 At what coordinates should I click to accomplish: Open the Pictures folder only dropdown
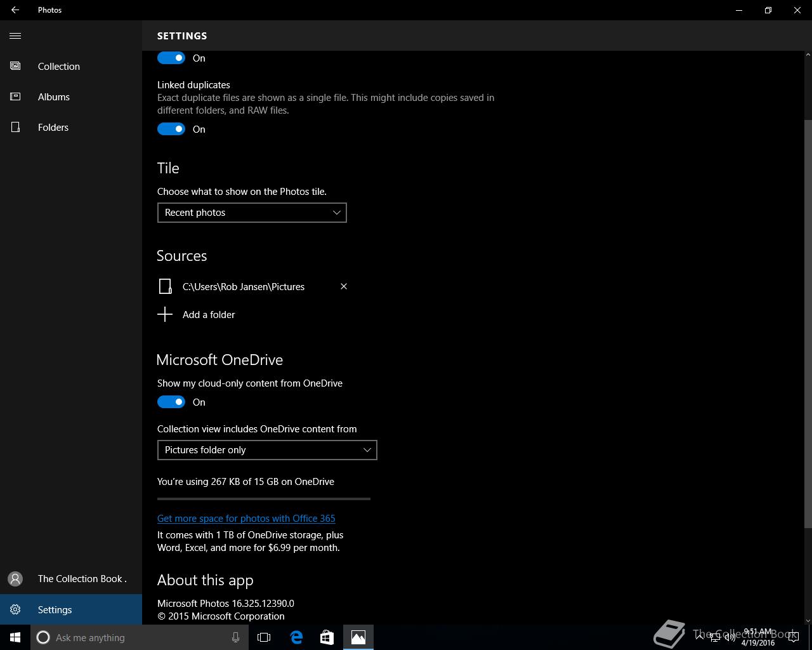[267, 450]
